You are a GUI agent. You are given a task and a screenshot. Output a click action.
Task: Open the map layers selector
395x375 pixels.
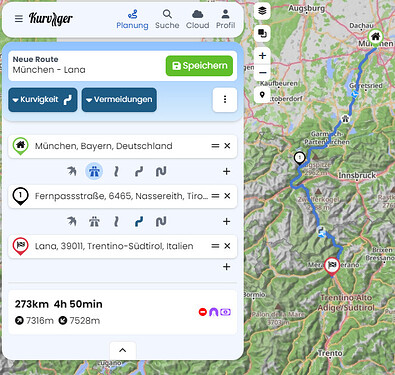click(x=262, y=11)
